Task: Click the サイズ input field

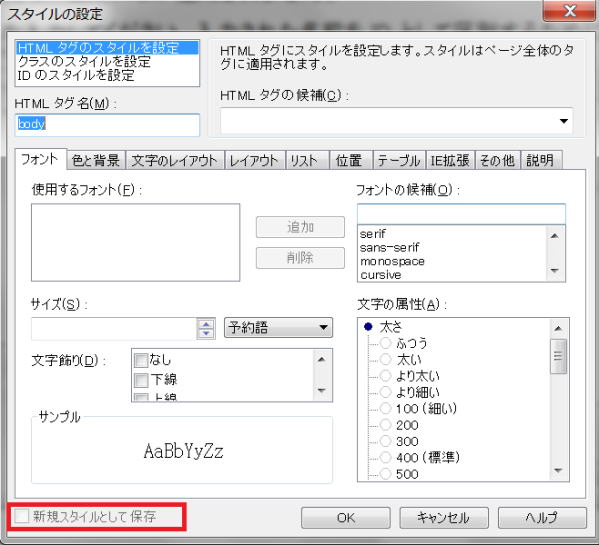Action: coord(114,328)
